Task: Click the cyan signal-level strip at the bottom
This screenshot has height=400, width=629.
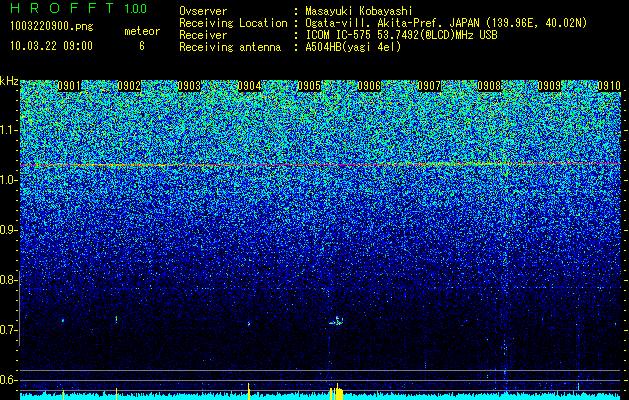Action: click(x=320, y=396)
